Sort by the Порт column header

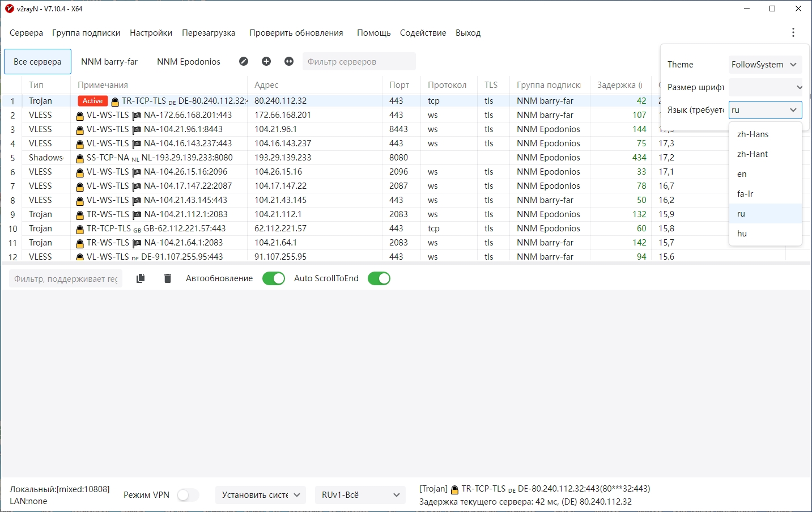pyautogui.click(x=402, y=85)
